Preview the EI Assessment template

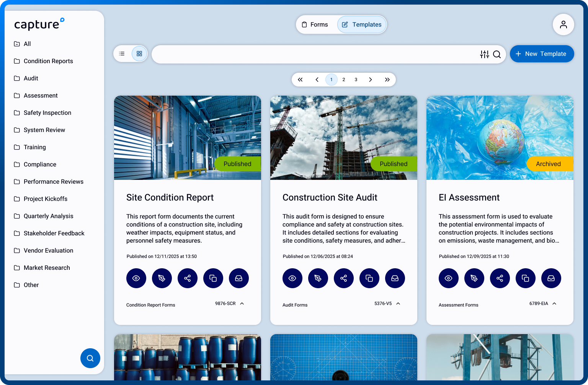[449, 278]
